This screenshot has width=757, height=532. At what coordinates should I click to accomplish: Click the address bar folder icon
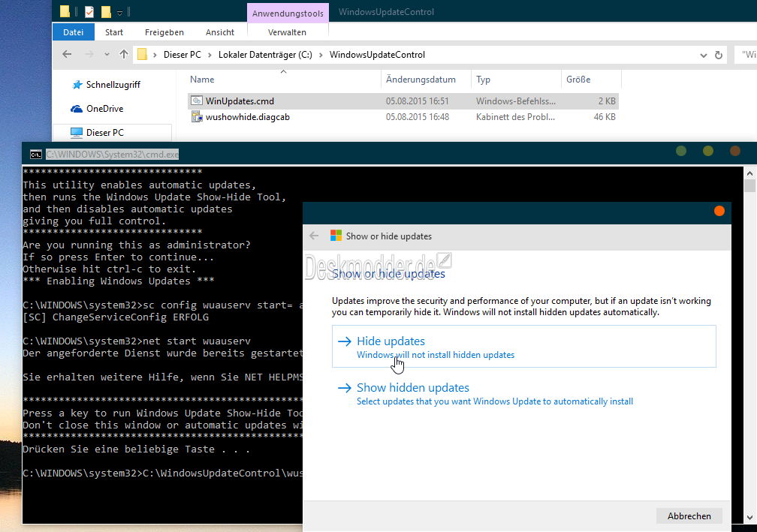pyautogui.click(x=142, y=55)
